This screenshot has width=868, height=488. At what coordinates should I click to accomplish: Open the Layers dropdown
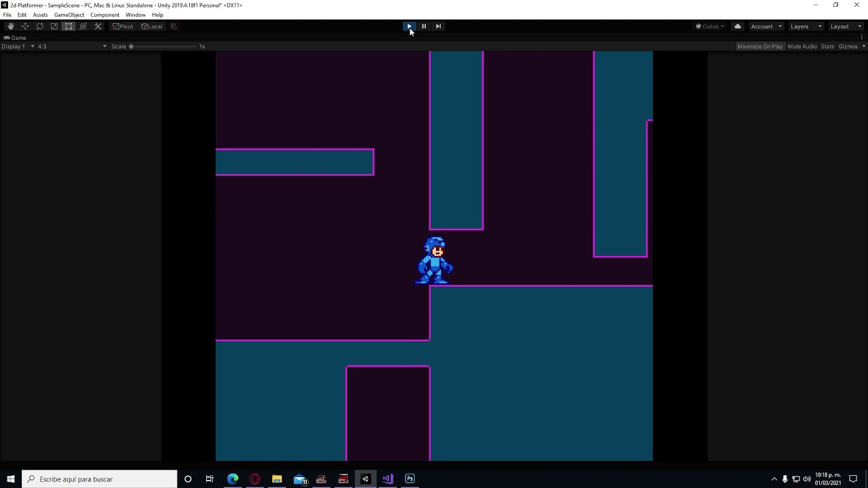point(806,26)
